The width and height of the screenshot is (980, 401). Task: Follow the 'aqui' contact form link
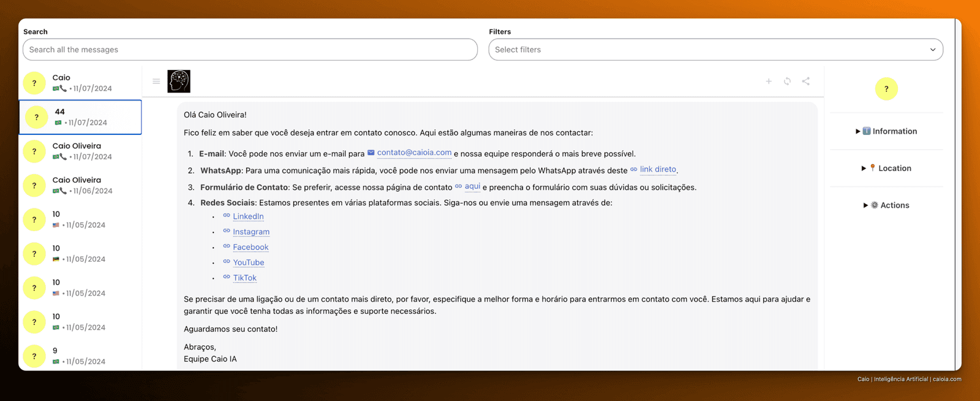tap(472, 186)
